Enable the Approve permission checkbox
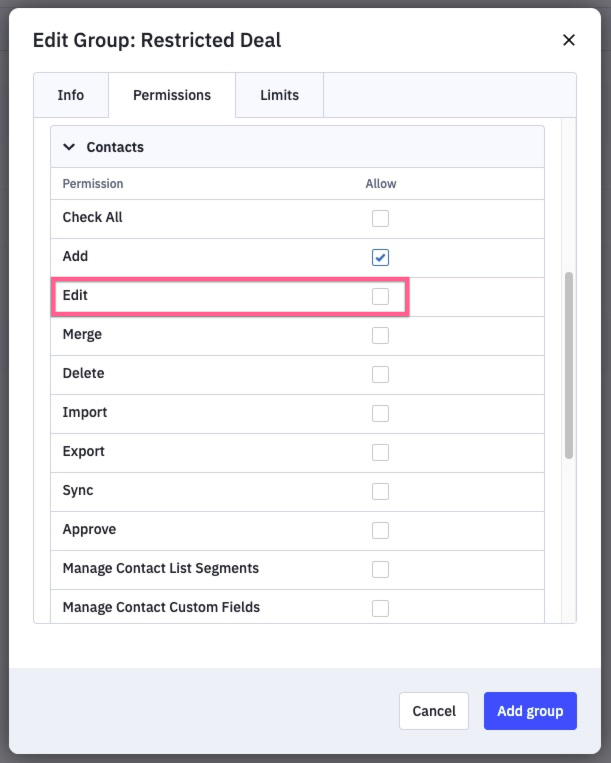 (x=380, y=530)
